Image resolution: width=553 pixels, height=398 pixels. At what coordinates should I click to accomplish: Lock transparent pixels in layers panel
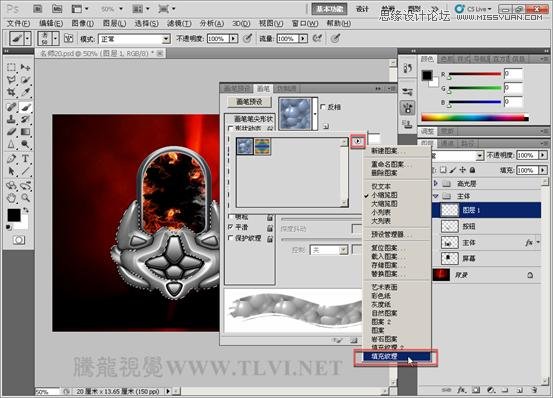(x=443, y=170)
